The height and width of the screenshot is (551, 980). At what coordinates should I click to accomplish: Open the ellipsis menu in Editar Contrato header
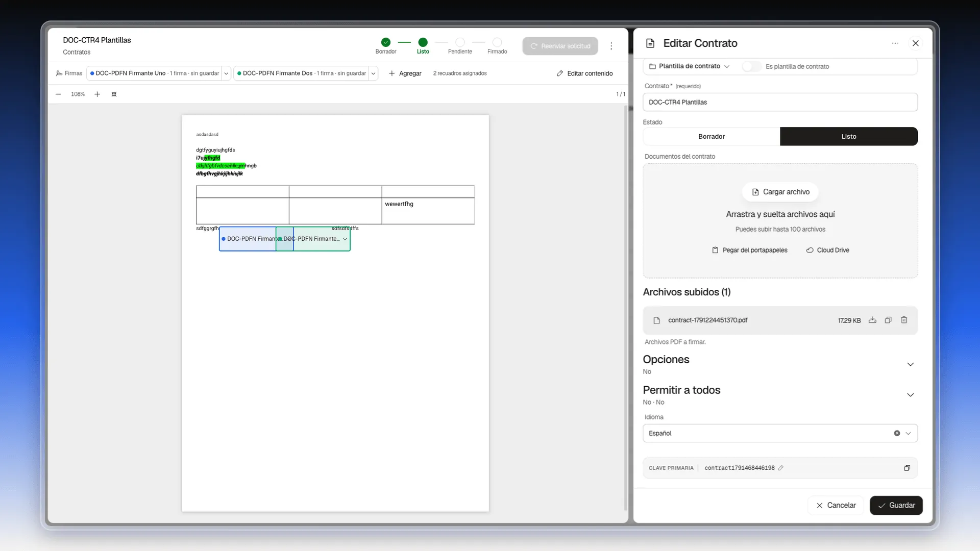pyautogui.click(x=895, y=43)
